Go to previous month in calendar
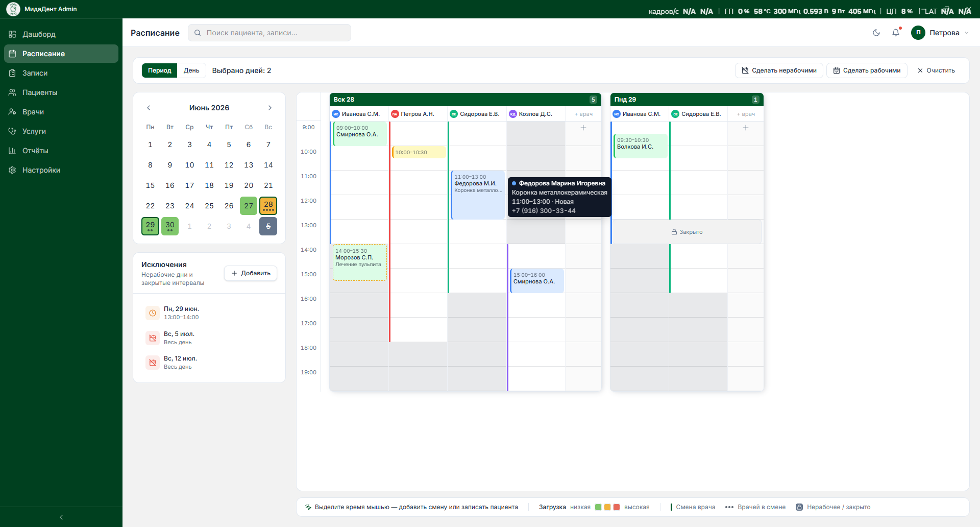980x527 pixels. [149, 108]
